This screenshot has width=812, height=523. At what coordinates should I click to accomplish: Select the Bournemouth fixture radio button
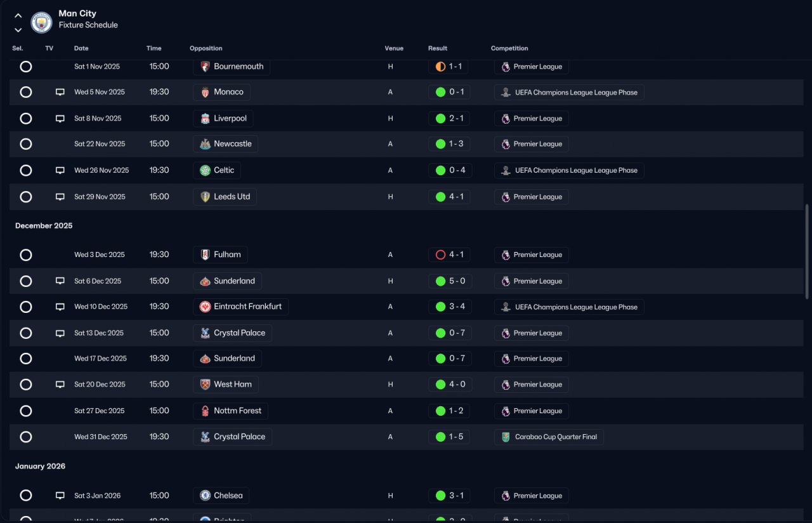click(26, 67)
